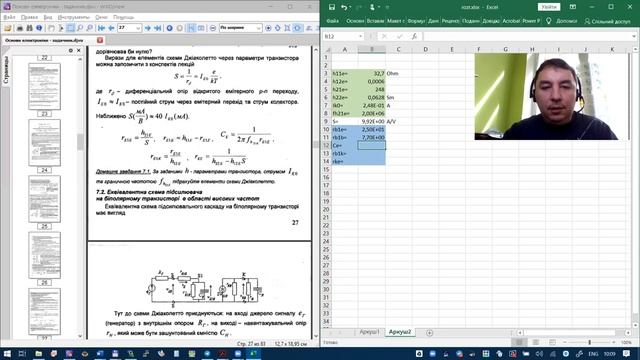Screen dimensions: 640x360
Task: Click the Спільний доступ share button
Action: pyautogui.click(x=608, y=21)
